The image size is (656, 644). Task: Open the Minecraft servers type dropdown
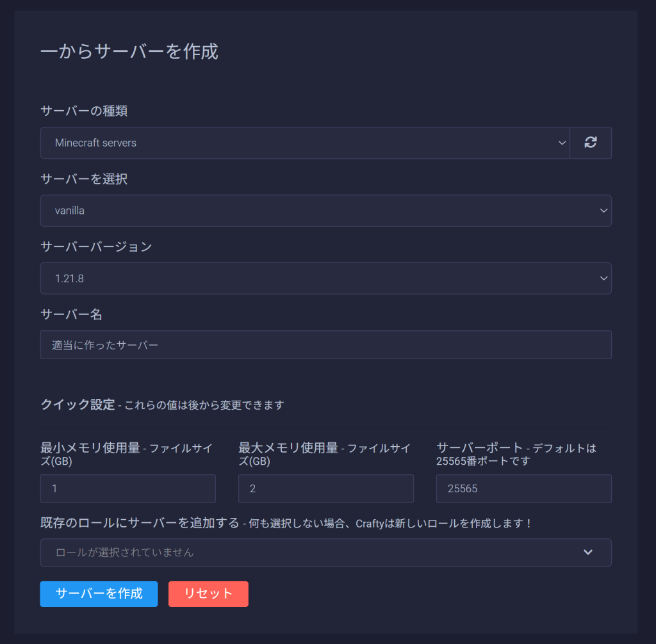tap(305, 143)
